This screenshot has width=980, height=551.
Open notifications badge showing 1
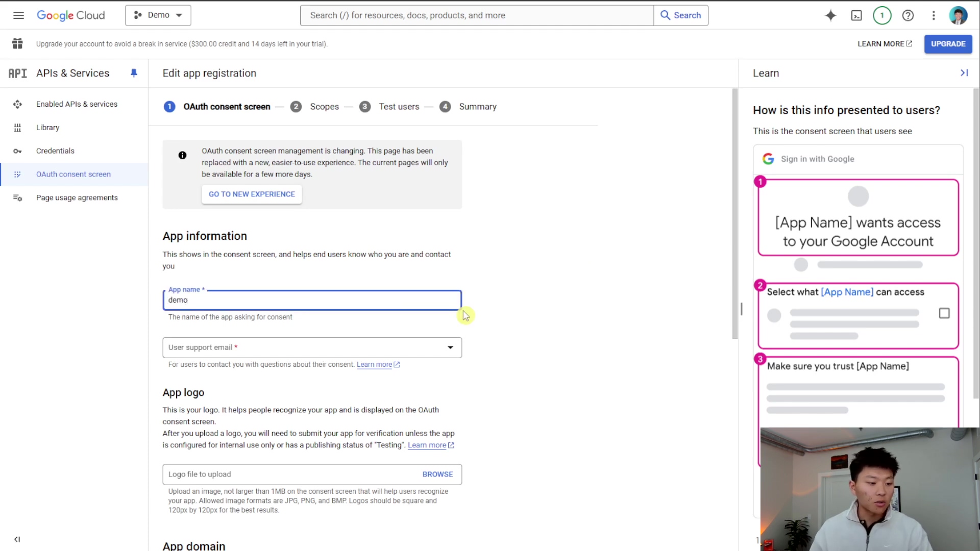pyautogui.click(x=882, y=15)
